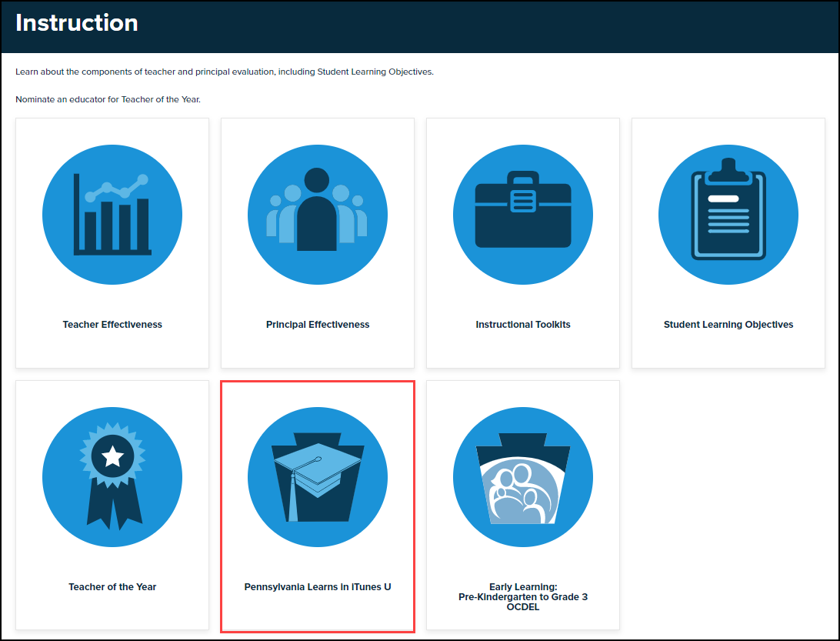Screen dimensions: 840x641
Task: Click the Instruction page heading
Action: (77, 23)
